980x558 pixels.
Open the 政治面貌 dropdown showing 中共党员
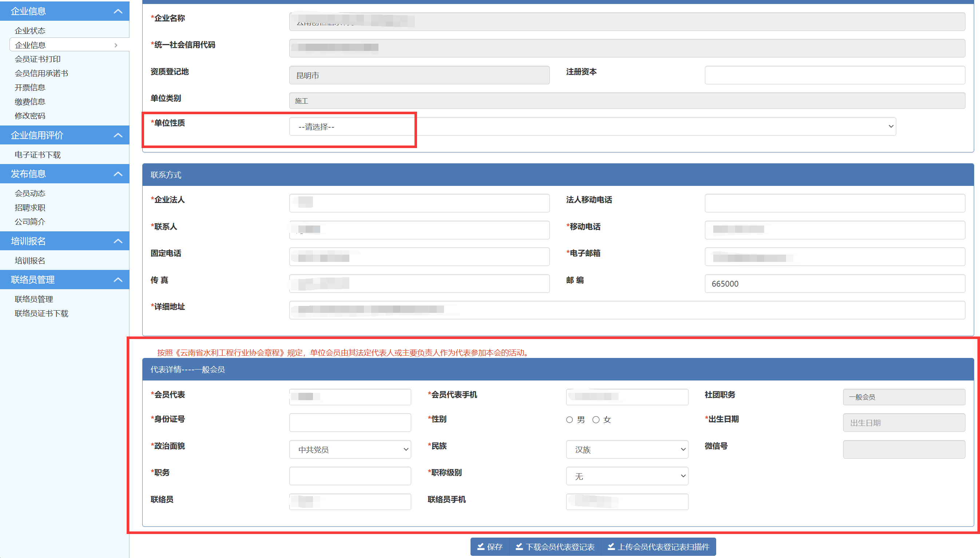(350, 450)
